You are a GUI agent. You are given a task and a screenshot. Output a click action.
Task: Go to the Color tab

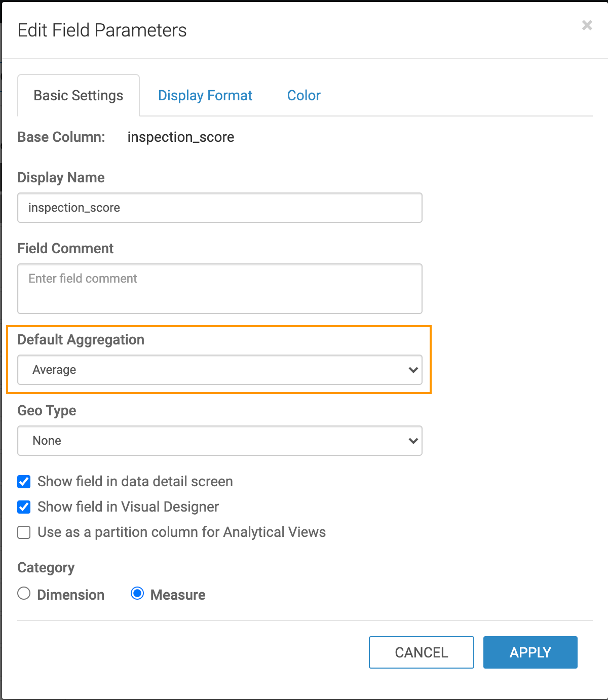click(x=303, y=96)
